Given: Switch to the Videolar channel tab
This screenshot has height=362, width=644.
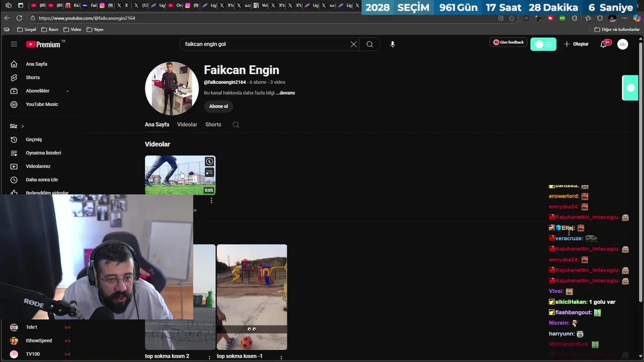Looking at the screenshot, I should tap(187, 125).
